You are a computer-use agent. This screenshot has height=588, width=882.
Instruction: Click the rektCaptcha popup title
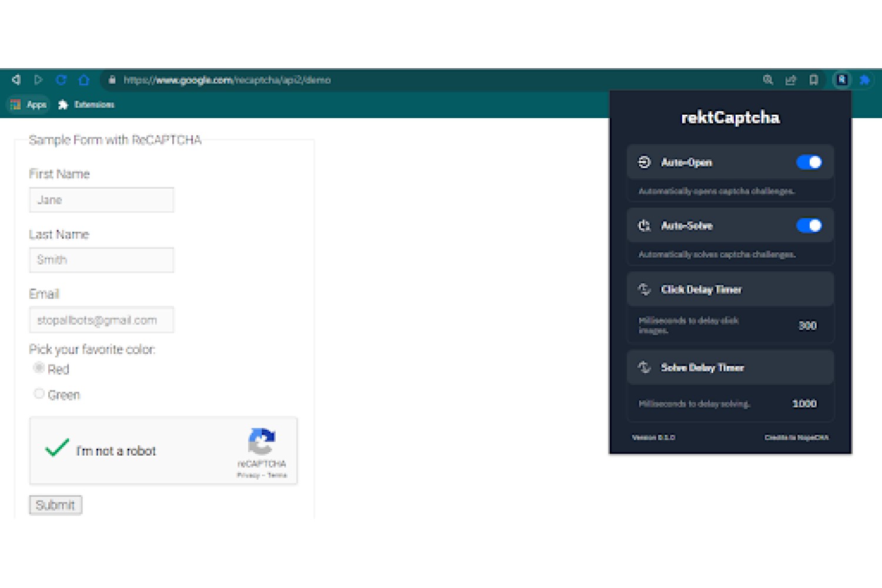(730, 118)
